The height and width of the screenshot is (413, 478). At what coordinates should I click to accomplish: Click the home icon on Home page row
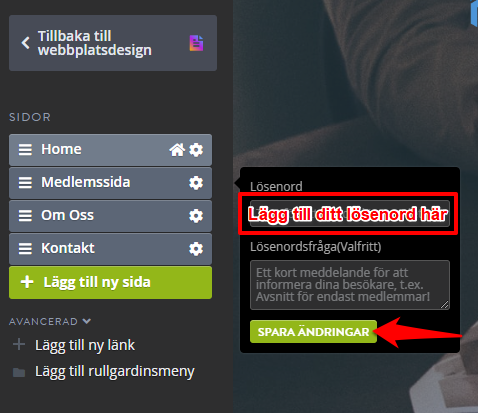click(x=177, y=150)
